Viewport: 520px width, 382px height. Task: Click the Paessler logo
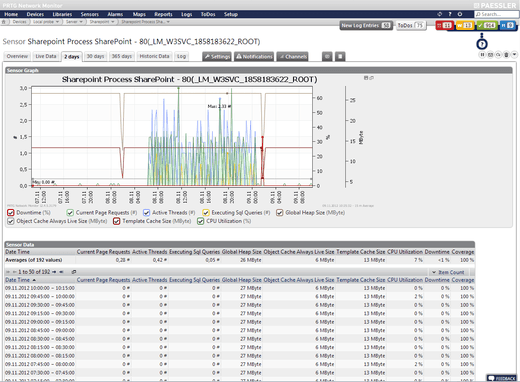tap(495, 5)
